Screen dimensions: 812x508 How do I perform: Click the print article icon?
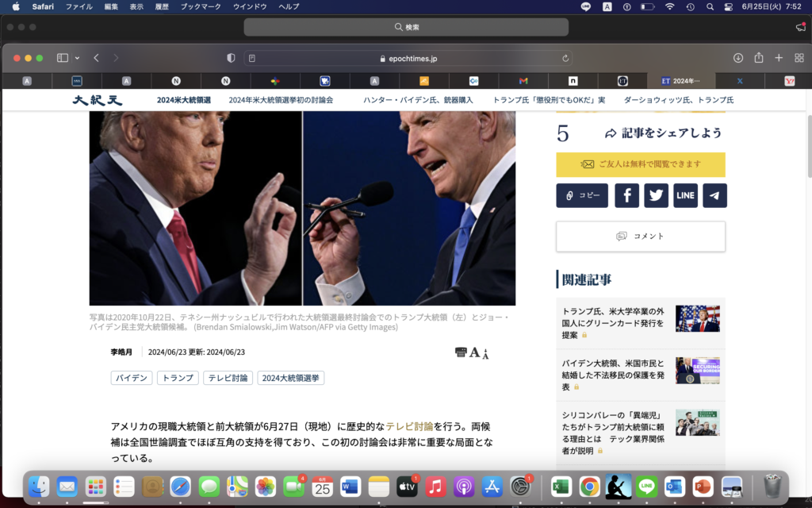[461, 352]
